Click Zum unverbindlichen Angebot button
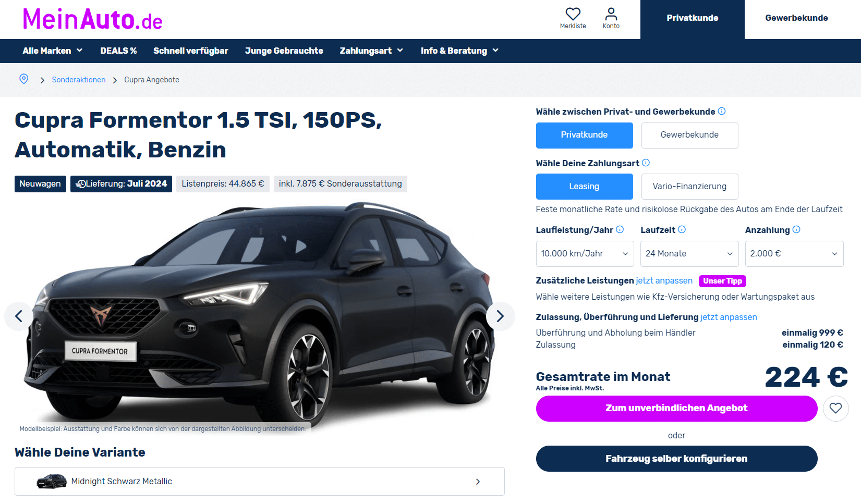 tap(676, 409)
